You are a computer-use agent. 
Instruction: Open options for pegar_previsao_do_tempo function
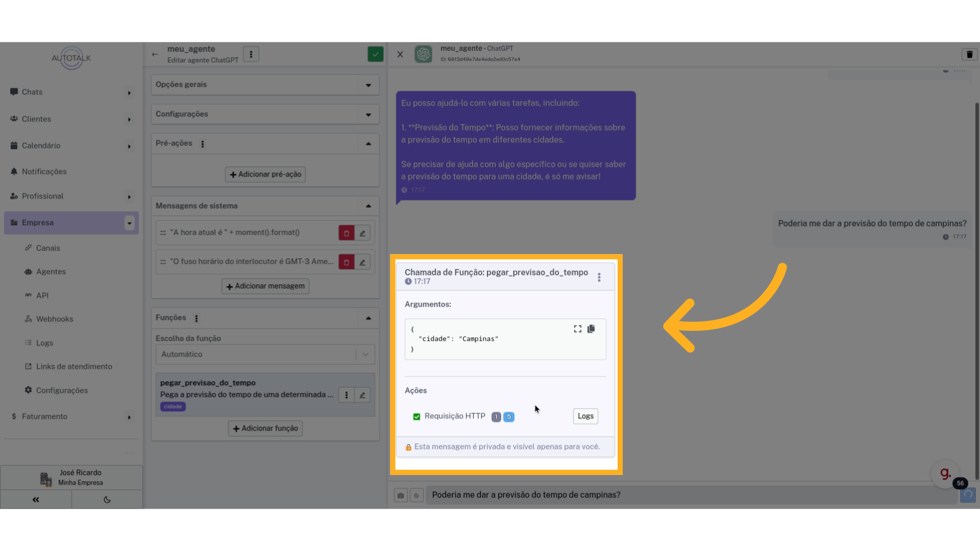tap(347, 395)
